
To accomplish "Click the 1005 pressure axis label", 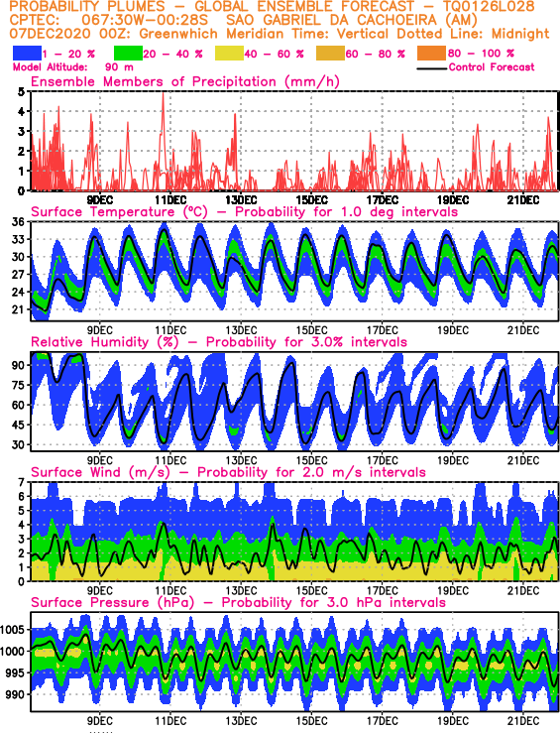I will tap(14, 630).
